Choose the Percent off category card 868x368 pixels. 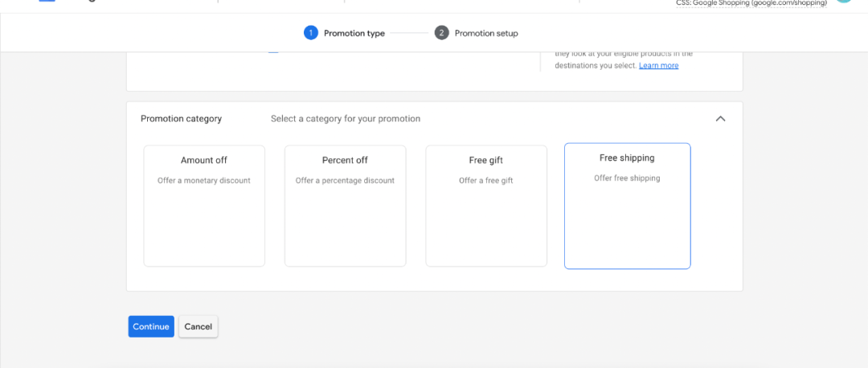pos(345,206)
